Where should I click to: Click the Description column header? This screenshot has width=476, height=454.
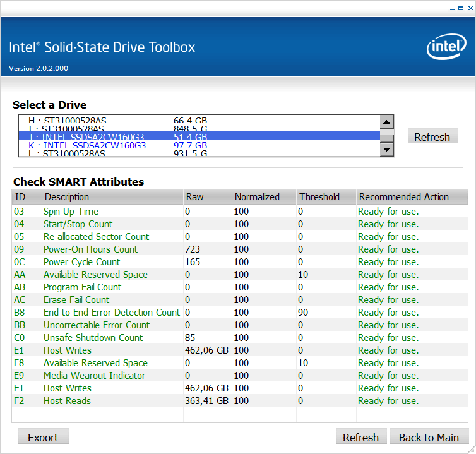(112, 197)
